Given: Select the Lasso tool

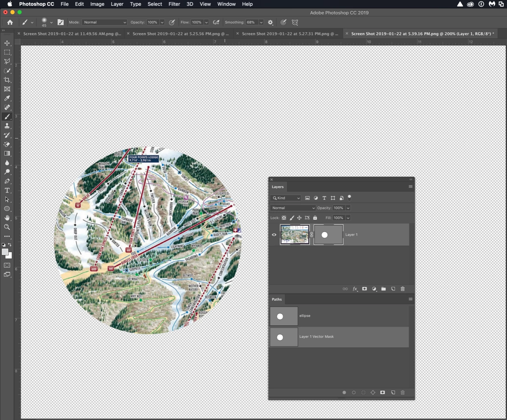Looking at the screenshot, I should (x=7, y=61).
